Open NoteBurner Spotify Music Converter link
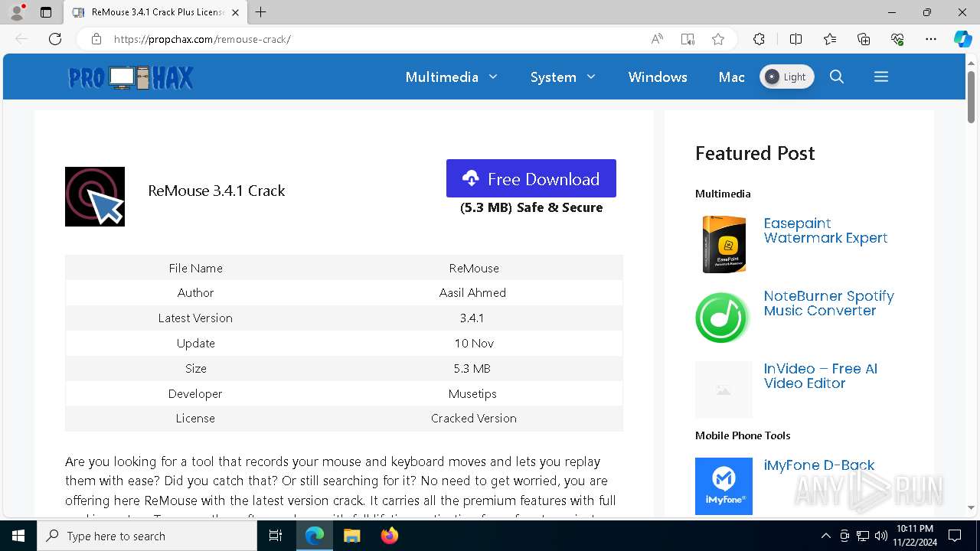This screenshot has width=980, height=551. pos(829,303)
